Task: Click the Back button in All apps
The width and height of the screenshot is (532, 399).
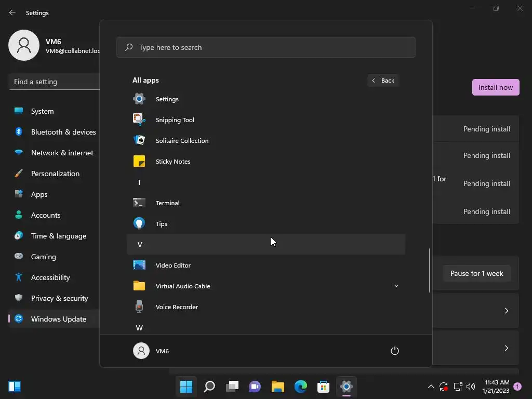Action: [383, 81]
